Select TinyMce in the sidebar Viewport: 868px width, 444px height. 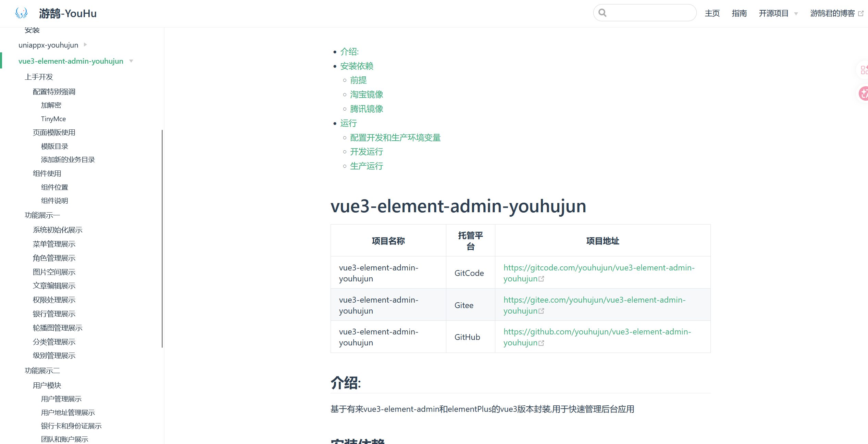53,119
